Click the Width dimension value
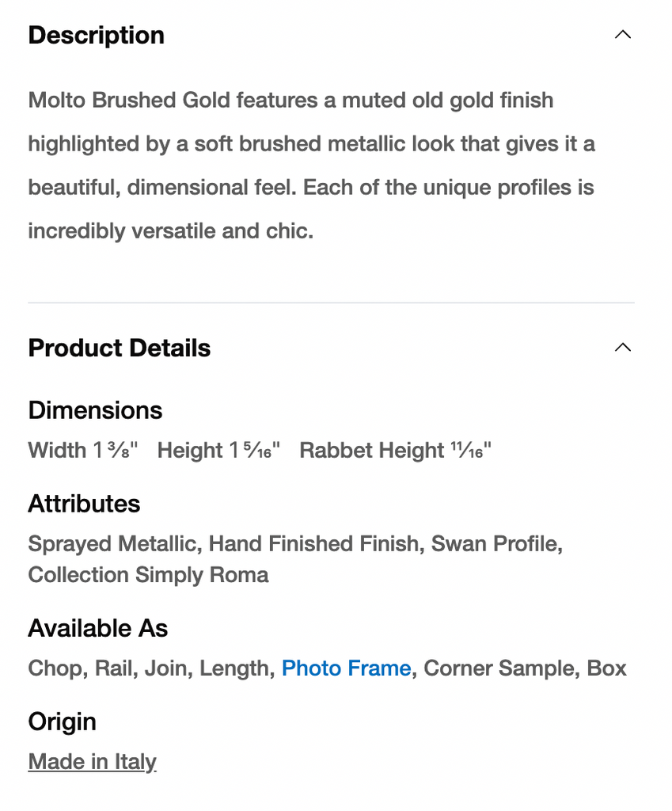Screen dimensions: 672x811 click(x=84, y=451)
